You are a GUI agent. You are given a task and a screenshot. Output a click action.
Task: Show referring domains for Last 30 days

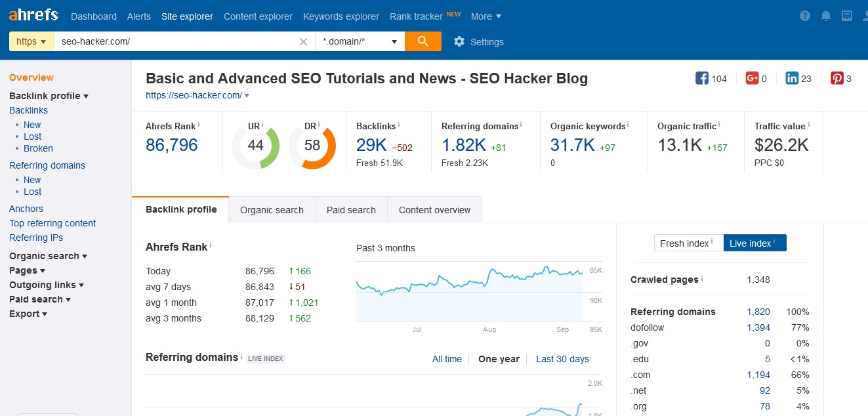coord(562,359)
